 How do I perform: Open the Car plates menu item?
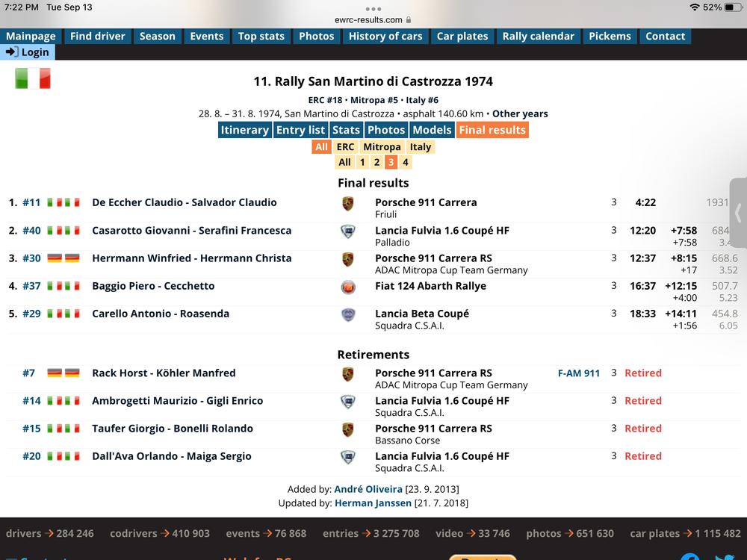(x=462, y=36)
